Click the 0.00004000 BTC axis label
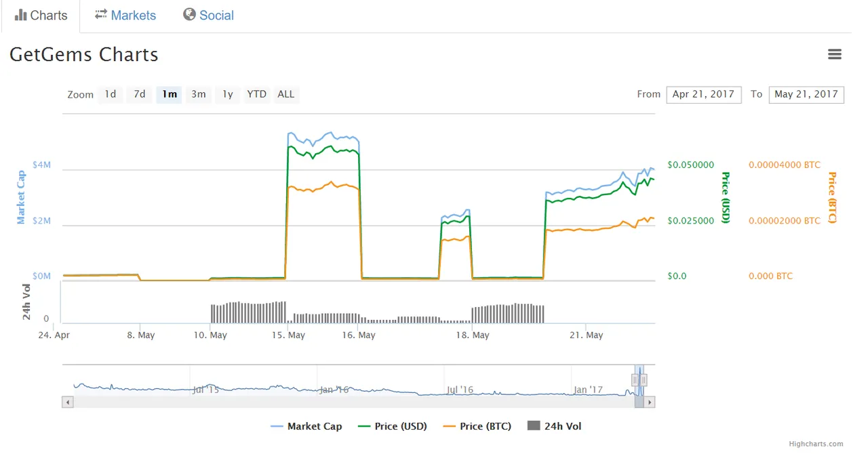This screenshot has width=868, height=454. (x=785, y=165)
